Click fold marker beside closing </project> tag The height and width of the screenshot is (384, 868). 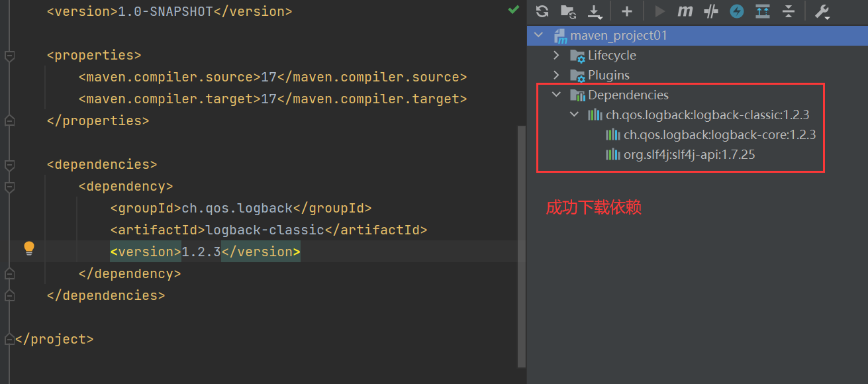tap(9, 339)
